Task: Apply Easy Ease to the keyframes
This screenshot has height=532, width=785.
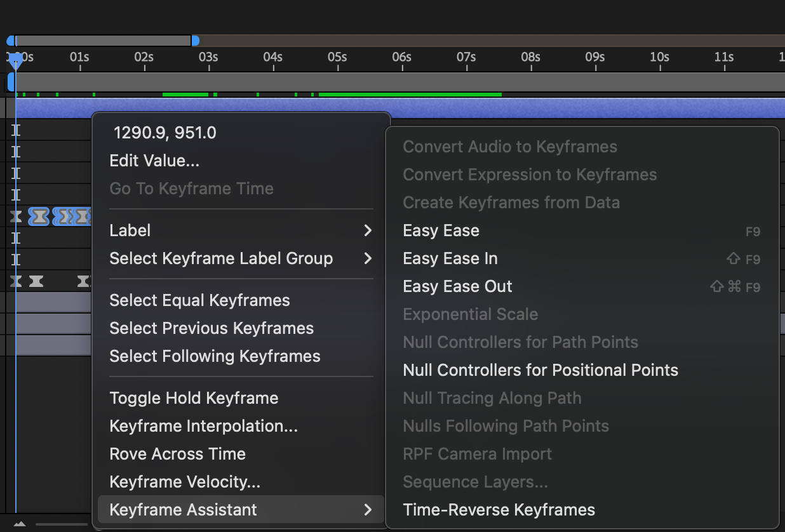Action: (441, 230)
